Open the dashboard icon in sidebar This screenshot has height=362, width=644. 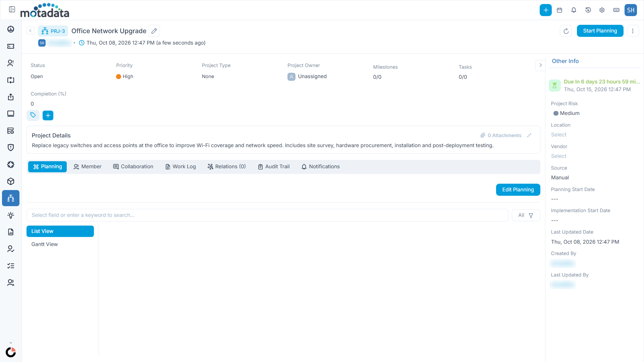click(x=11, y=29)
